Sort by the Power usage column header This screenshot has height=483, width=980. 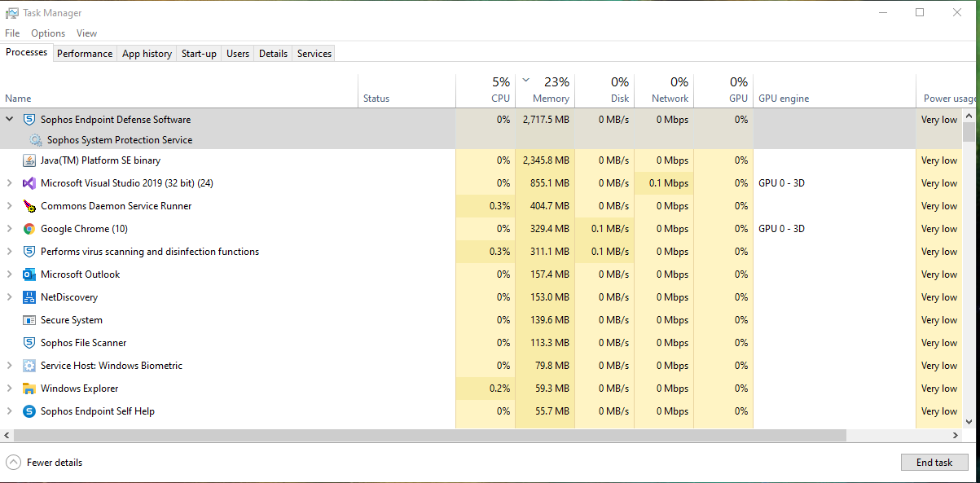point(947,91)
